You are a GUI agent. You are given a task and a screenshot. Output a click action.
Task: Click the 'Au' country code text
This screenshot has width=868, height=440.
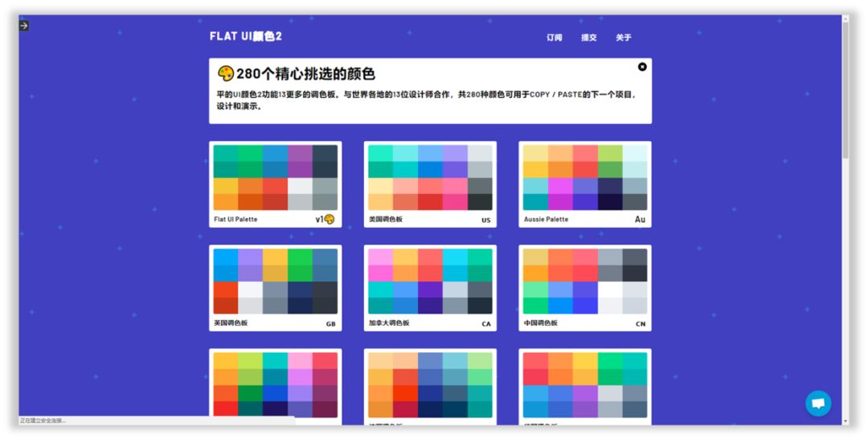pos(640,220)
